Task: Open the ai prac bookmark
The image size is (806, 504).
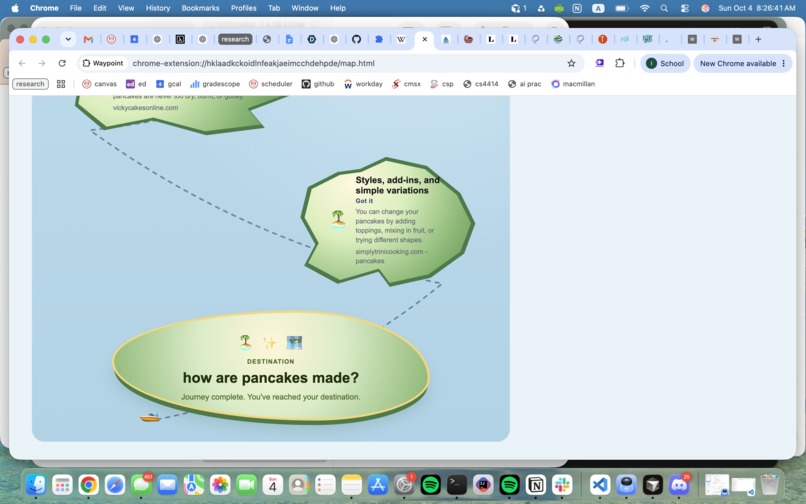Action: pos(524,84)
